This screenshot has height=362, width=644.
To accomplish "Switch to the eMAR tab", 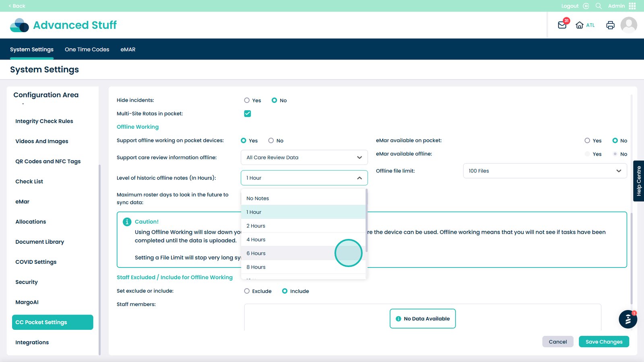I will (x=128, y=49).
